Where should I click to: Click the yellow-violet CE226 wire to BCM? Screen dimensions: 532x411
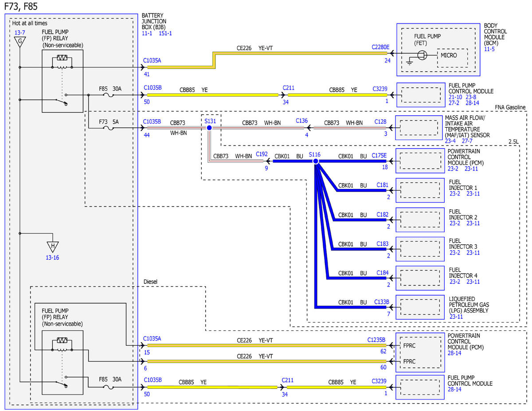301,54
